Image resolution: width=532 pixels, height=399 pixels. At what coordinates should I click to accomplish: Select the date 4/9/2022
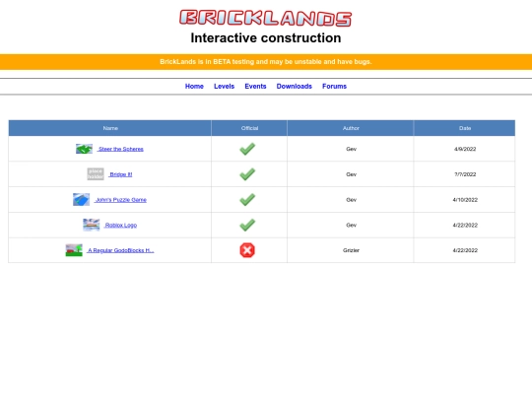tap(465, 149)
